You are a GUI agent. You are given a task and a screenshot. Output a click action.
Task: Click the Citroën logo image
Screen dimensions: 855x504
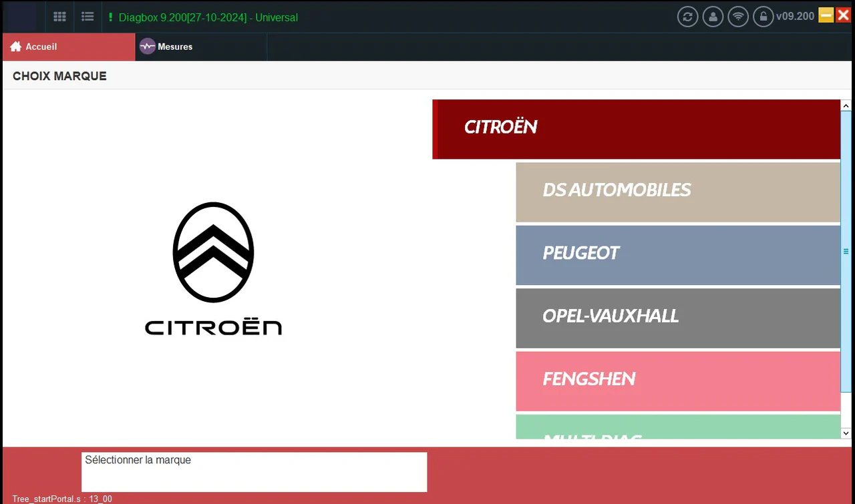213,268
